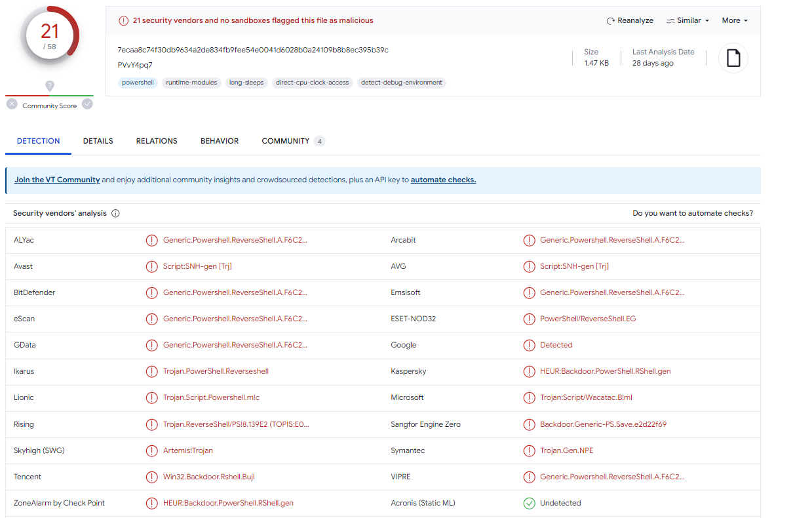
Task: Open the Join the VT Community link
Action: click(57, 180)
